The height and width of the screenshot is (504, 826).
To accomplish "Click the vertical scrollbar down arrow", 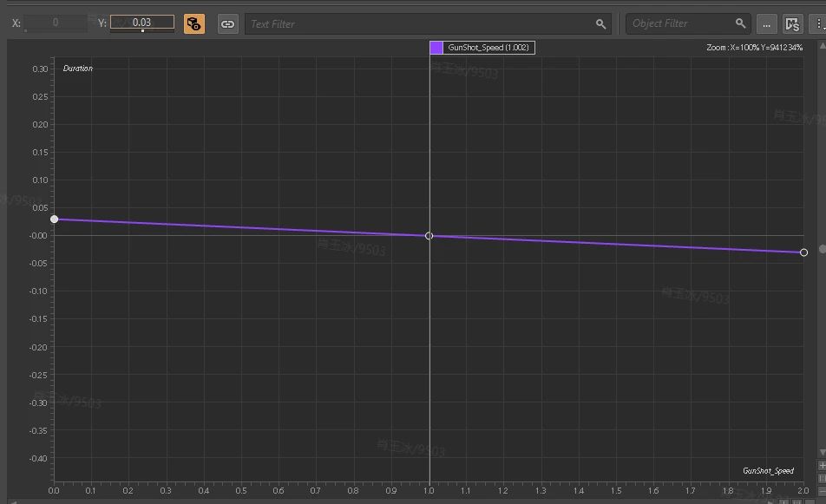I will [823, 453].
